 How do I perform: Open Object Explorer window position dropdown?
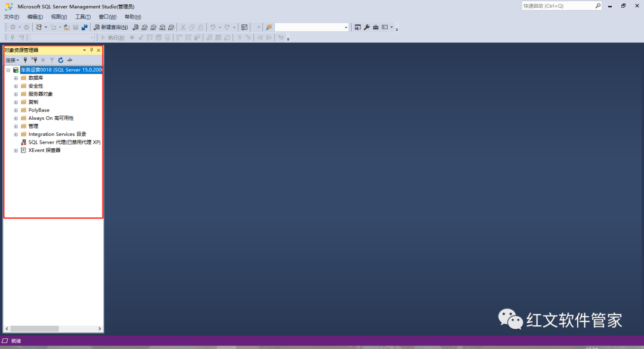[x=84, y=50]
